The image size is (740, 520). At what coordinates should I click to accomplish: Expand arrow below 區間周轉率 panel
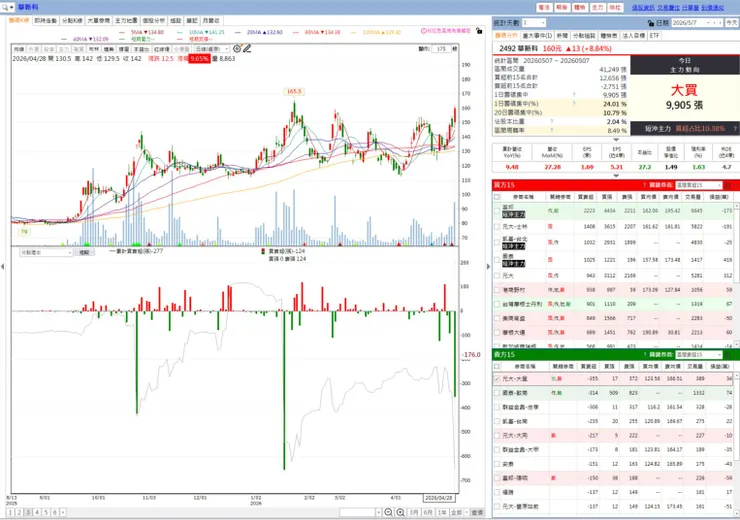click(x=615, y=140)
